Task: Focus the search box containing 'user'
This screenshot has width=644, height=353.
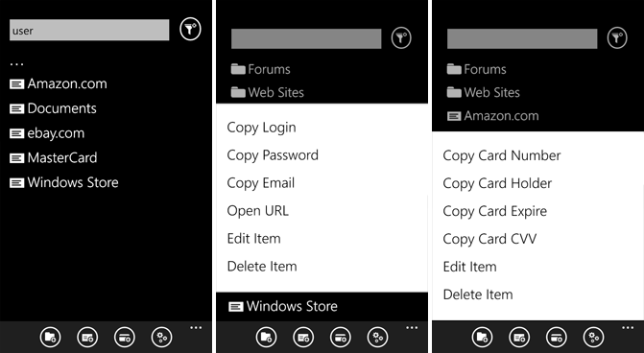Action: (89, 30)
